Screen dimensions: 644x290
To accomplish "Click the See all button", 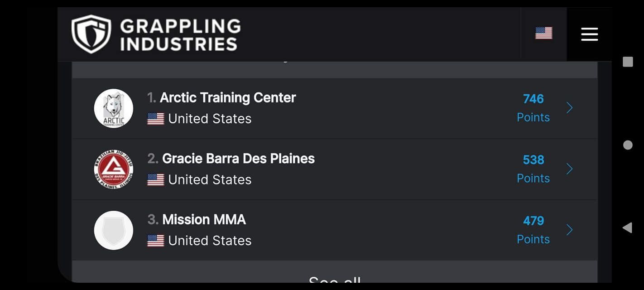I will 334,280.
